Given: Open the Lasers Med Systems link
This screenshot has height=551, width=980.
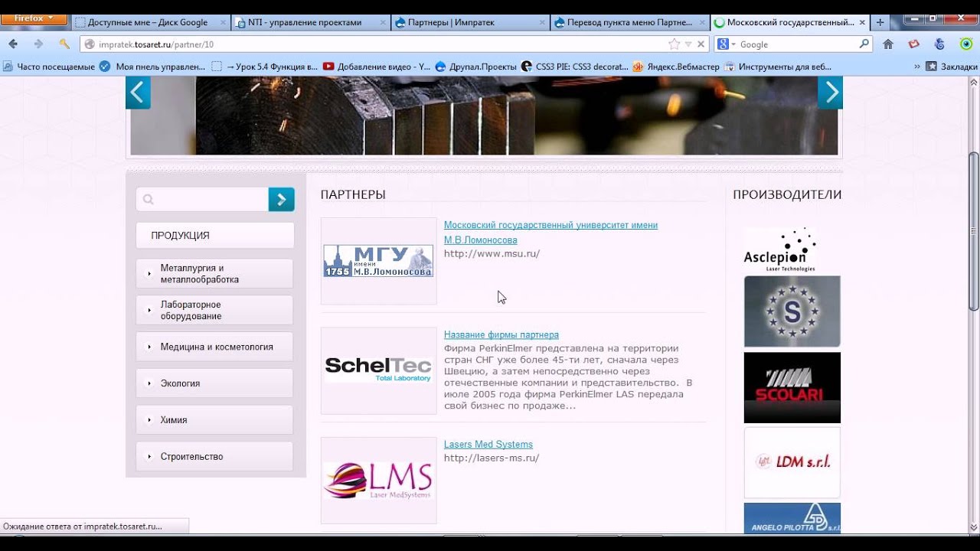Looking at the screenshot, I should point(488,444).
